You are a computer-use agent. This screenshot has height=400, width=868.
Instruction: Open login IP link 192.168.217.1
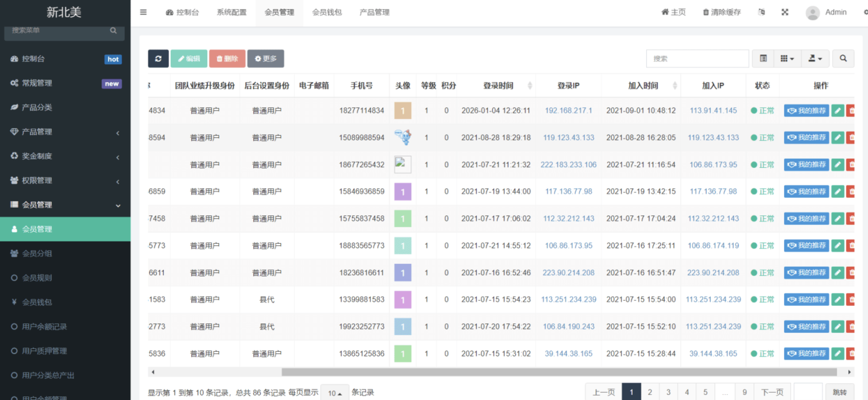(568, 110)
